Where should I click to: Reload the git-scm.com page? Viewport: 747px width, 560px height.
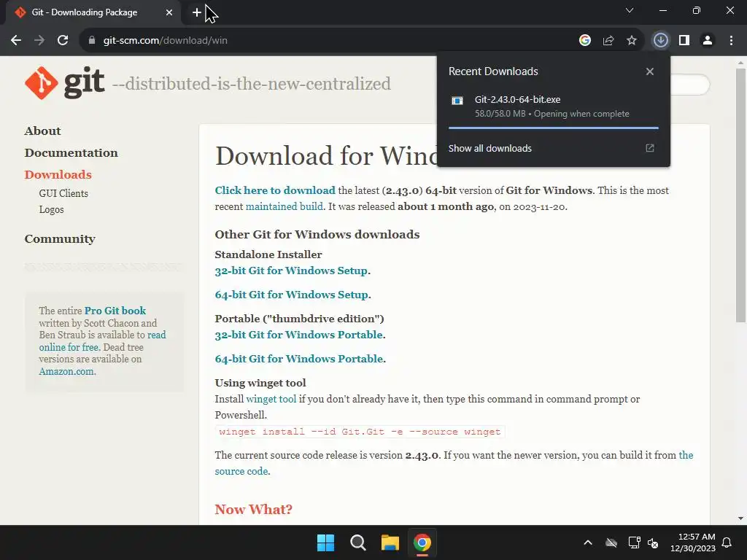(x=63, y=41)
